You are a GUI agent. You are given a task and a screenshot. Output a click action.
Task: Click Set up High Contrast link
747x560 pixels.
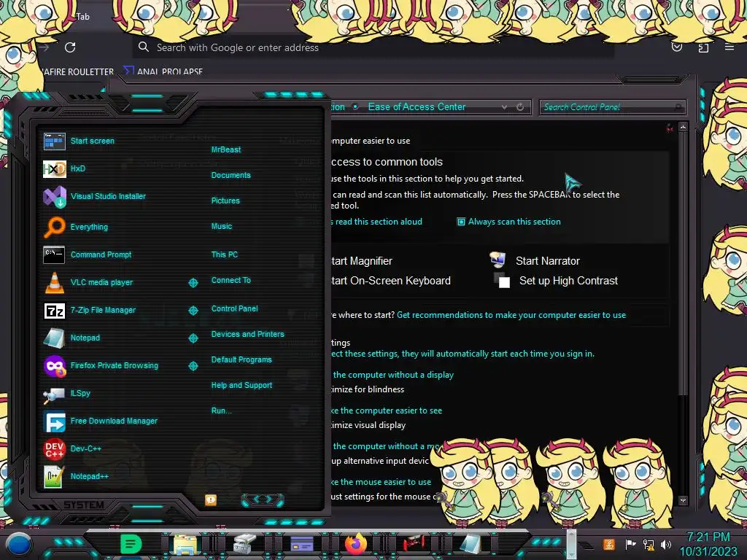tap(568, 281)
